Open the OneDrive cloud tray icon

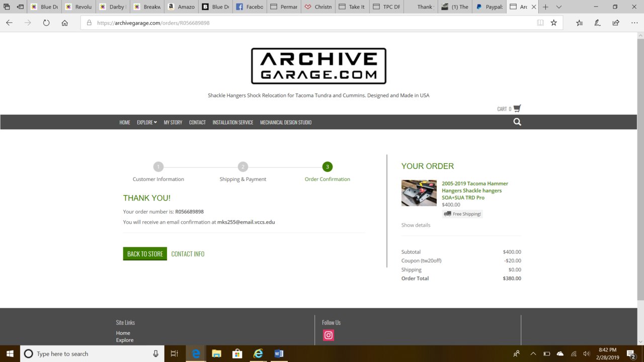(x=560, y=353)
